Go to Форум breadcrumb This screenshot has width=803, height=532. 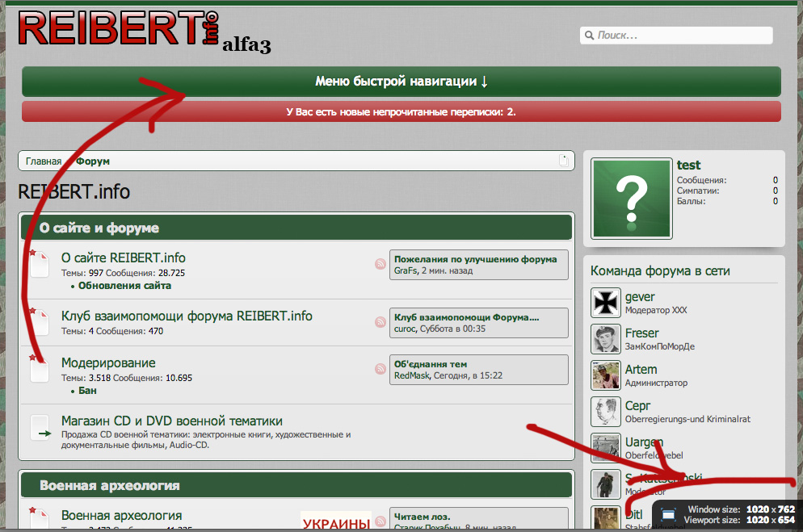[93, 161]
